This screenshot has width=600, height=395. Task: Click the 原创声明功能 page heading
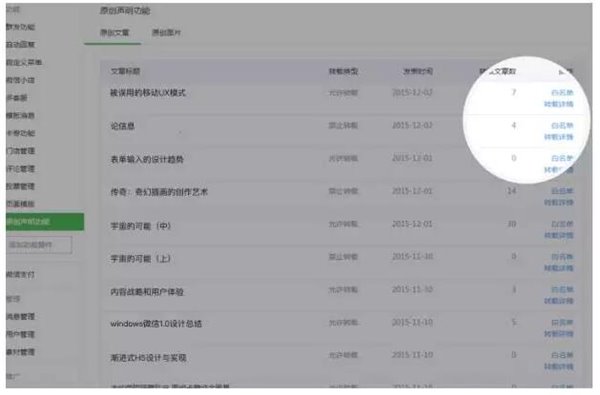tap(125, 10)
